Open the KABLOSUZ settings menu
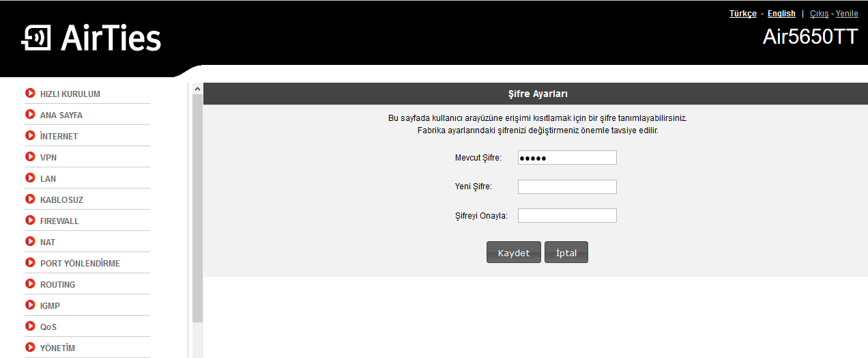The height and width of the screenshot is (358, 868). point(62,200)
